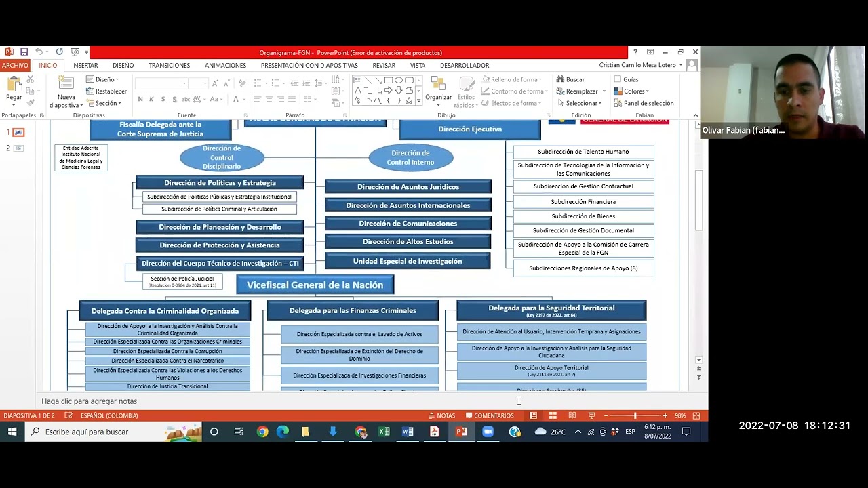Open the Colores dropdown

tap(632, 91)
